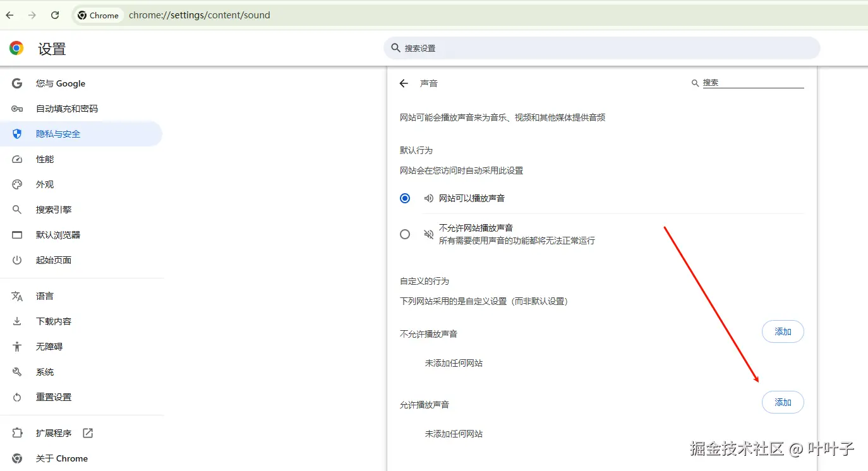This screenshot has width=868, height=471.
Task: Open 系统 settings section
Action: 81,372
